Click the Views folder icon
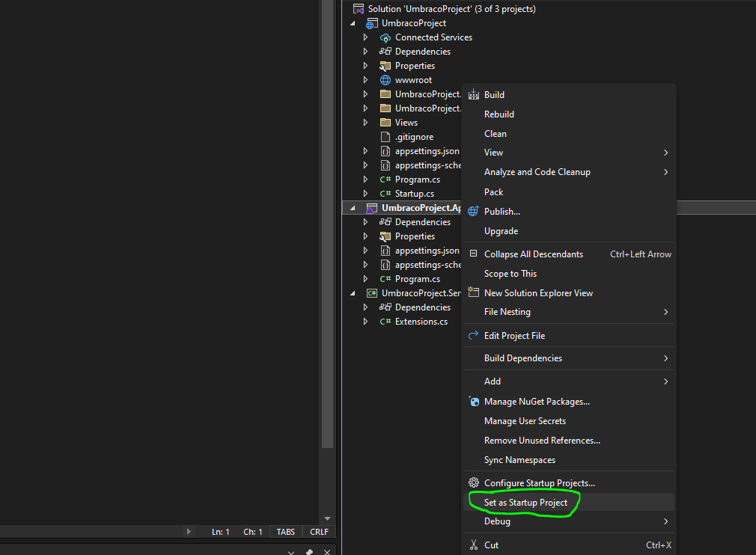 pos(385,123)
